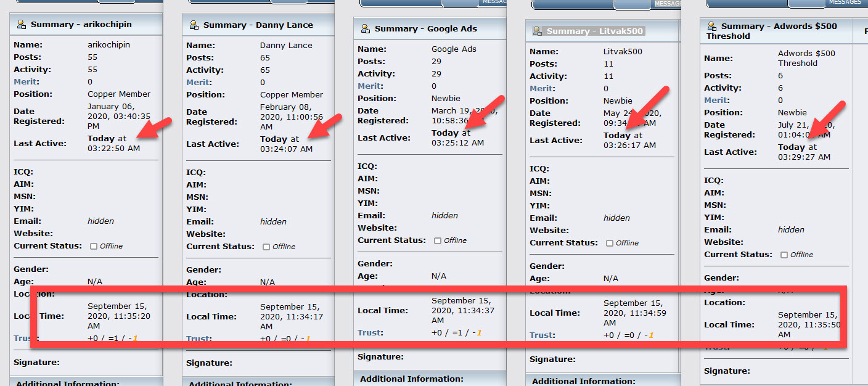
Task: Click the user icon beside Summary - Google Ads
Action: [x=366, y=29]
